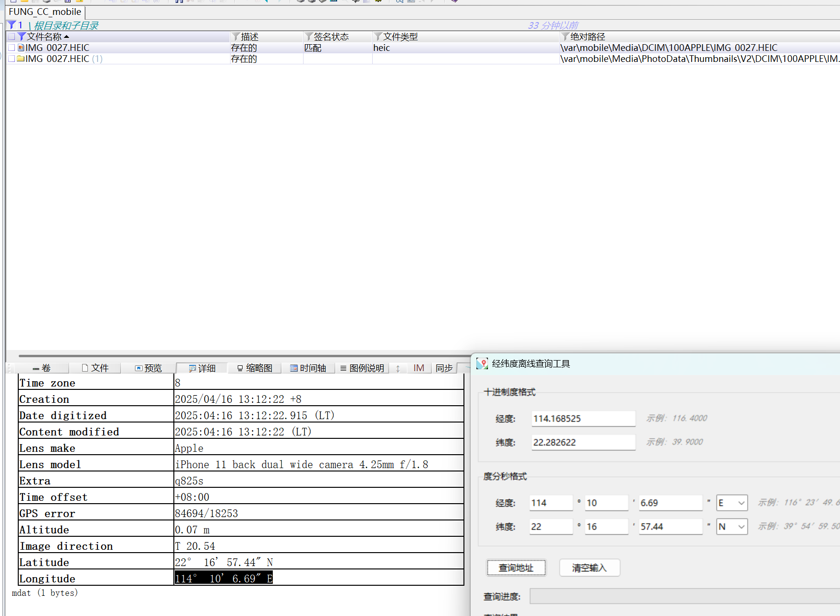Click the 查询地址 button
Screen dimensions: 840x616
[516, 568]
